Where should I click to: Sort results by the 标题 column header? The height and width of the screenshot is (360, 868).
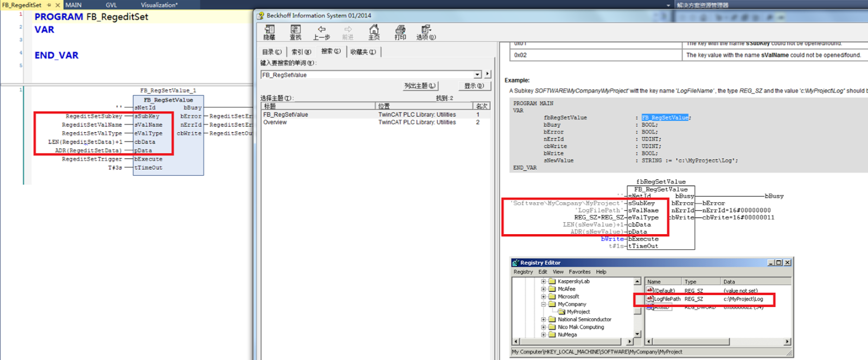(318, 106)
